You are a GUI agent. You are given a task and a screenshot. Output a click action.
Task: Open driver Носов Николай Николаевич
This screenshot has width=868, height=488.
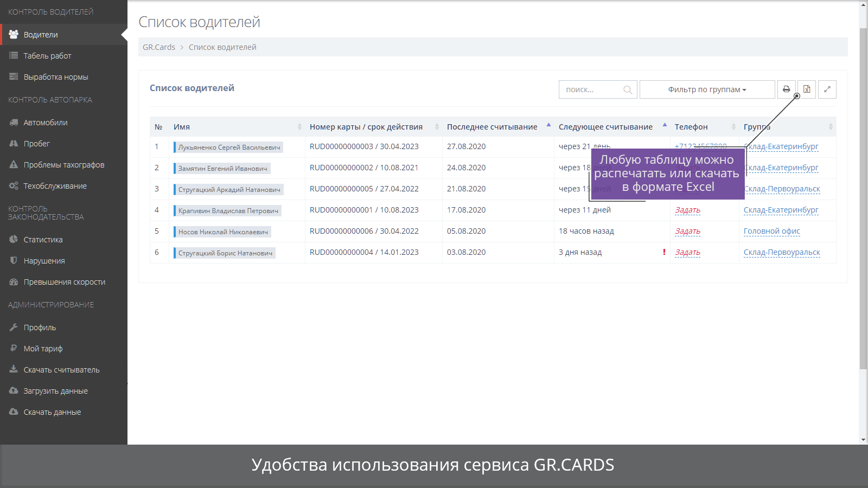223,232
